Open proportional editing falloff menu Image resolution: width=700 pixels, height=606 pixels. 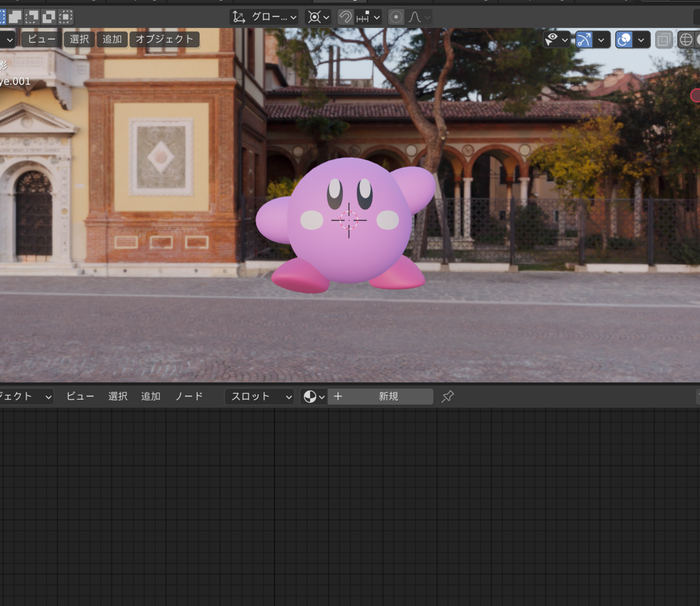click(x=419, y=17)
